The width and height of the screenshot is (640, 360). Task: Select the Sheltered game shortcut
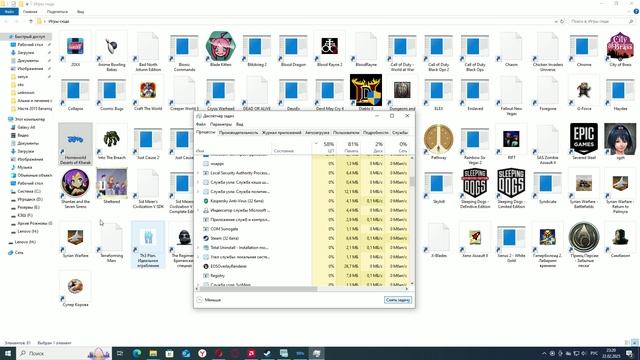(x=111, y=186)
